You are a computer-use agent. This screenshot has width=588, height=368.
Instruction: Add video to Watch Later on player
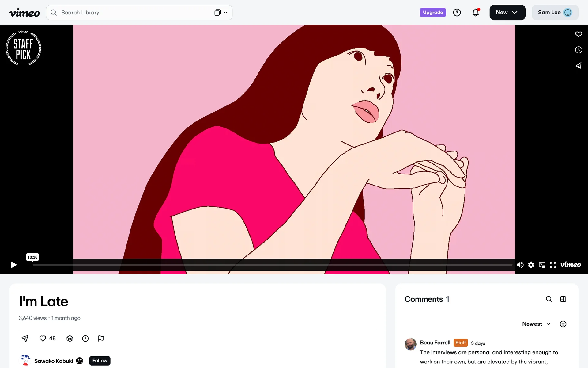pos(578,50)
